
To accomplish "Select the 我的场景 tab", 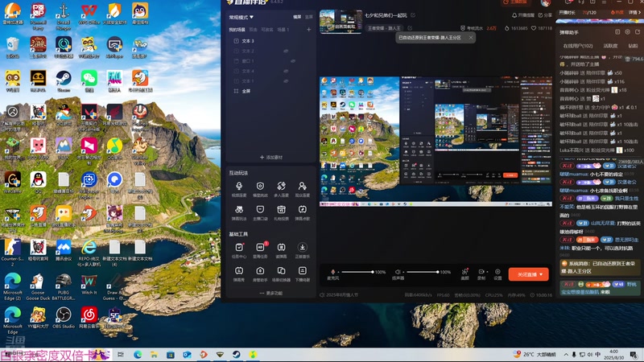I will (x=237, y=30).
